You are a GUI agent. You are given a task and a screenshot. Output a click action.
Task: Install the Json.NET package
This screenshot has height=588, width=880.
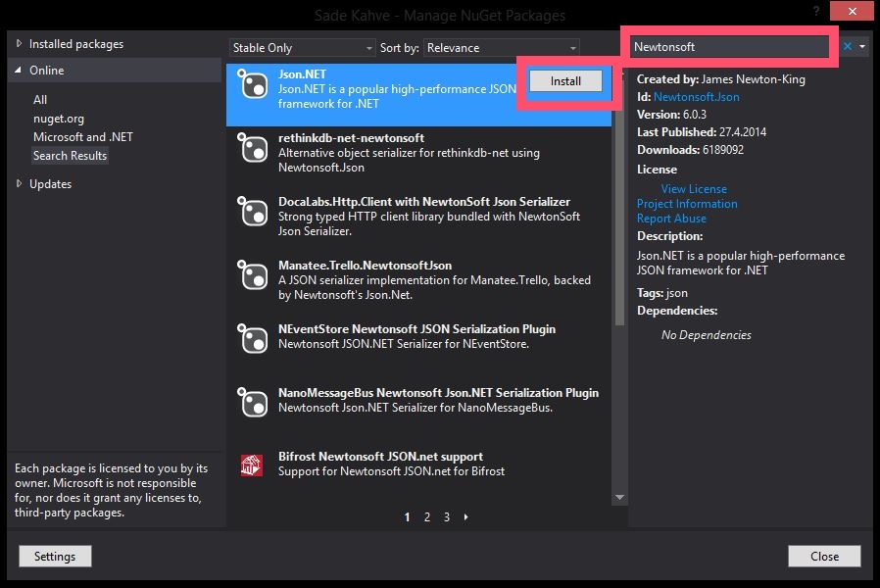click(x=565, y=81)
